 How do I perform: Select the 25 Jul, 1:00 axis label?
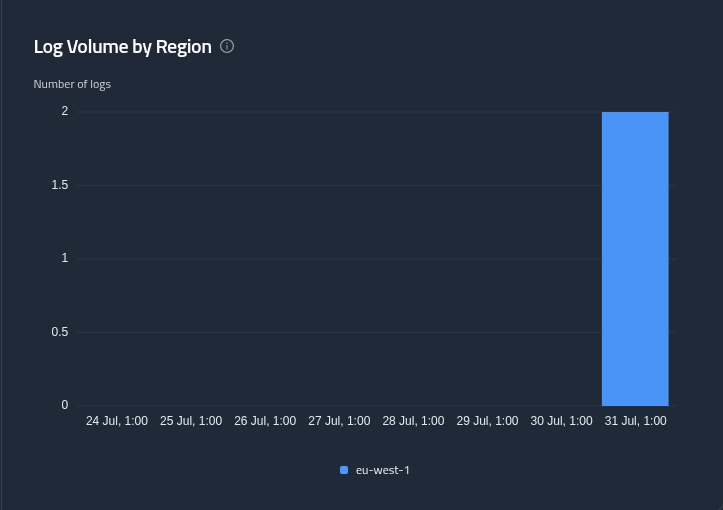click(x=191, y=421)
